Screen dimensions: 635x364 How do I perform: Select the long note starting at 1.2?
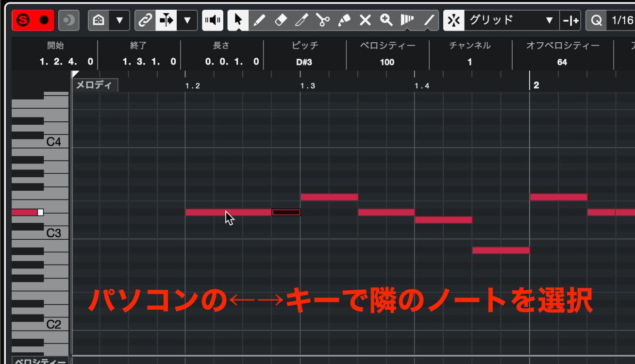click(x=228, y=212)
